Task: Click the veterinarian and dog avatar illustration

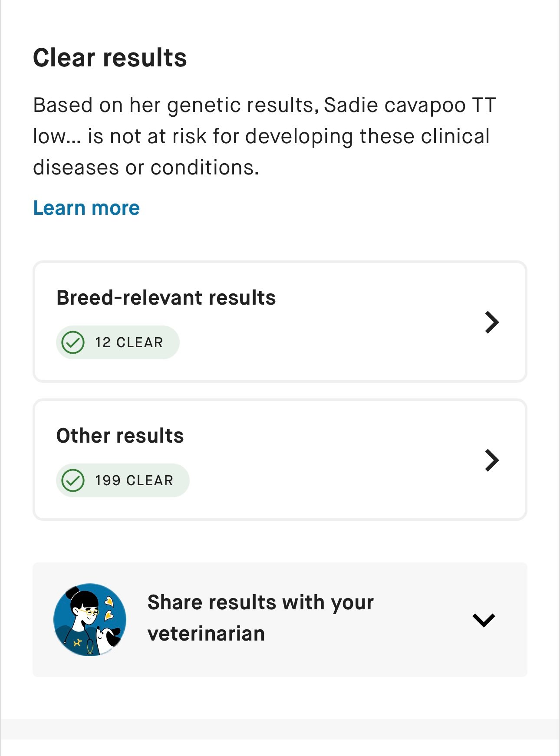Action: (90, 619)
